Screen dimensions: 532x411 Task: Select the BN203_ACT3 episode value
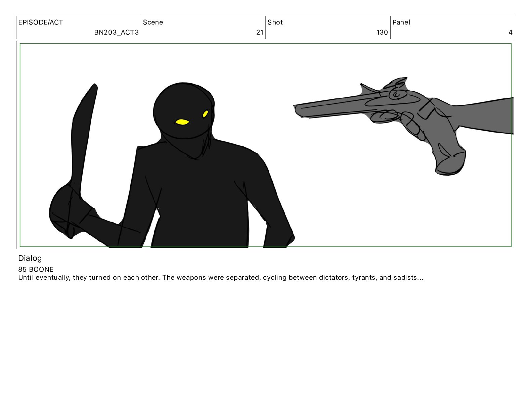[116, 33]
